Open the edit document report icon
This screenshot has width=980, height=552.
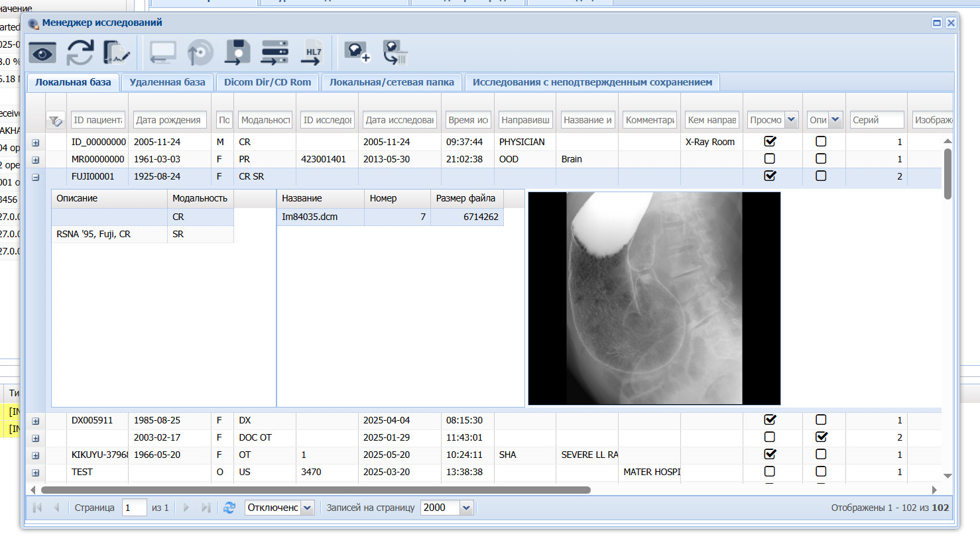tap(117, 53)
